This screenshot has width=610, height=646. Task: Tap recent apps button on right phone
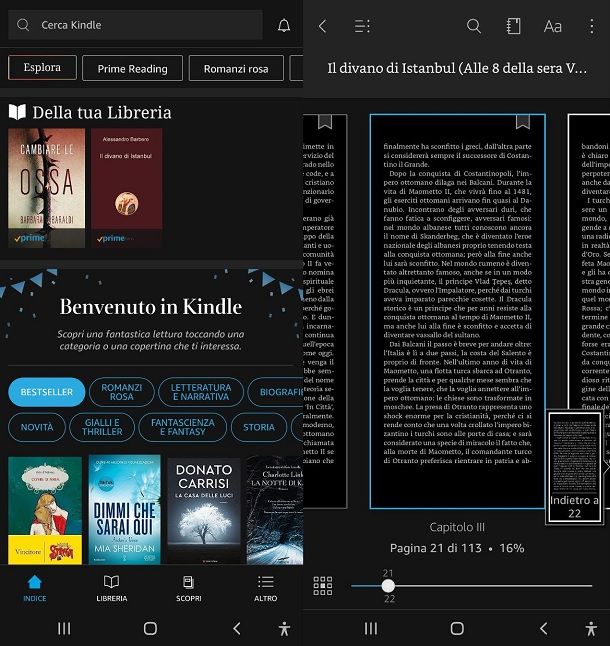point(371,628)
